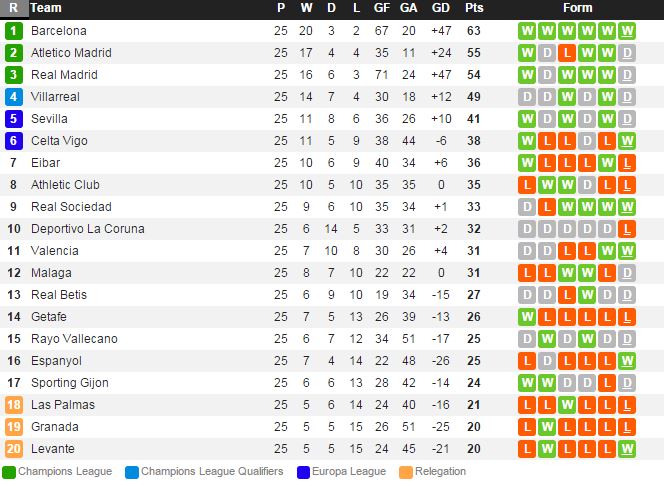The height and width of the screenshot is (486, 664).
Task: Sort table by Pts column header
Action: [474, 8]
